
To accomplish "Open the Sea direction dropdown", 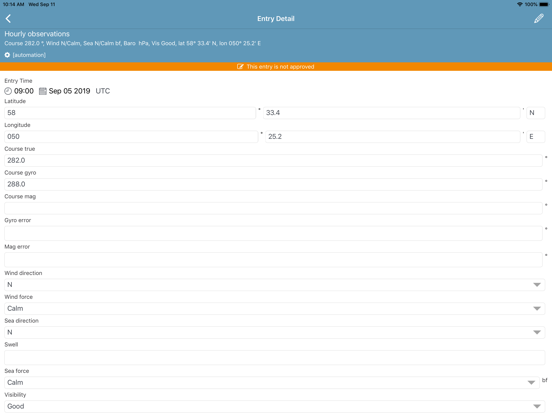I will pos(275,332).
